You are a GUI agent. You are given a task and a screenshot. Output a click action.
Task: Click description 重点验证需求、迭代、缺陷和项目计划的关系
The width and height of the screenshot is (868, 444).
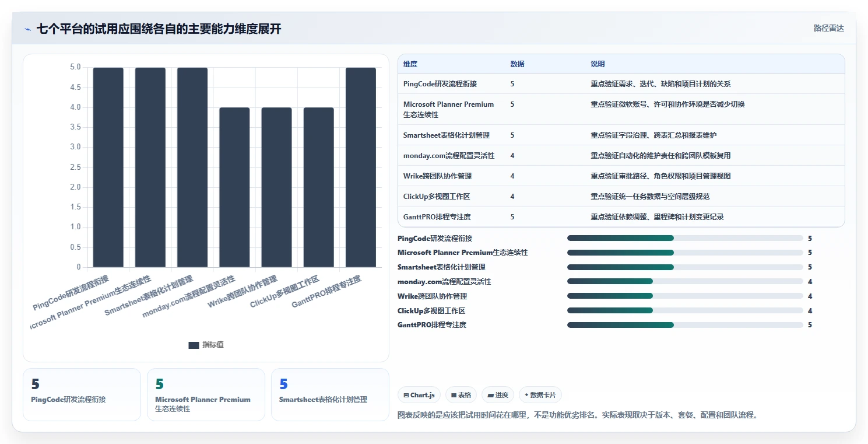(x=660, y=84)
